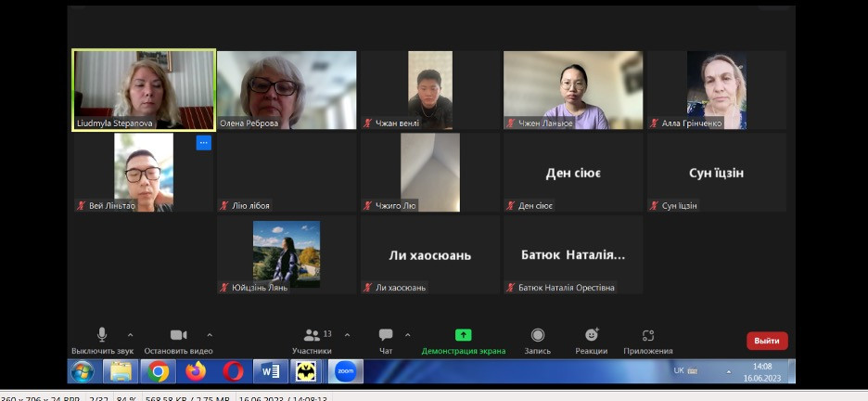868x401 pixels.
Task: Select Чжиго Лю video tile
Action: pyautogui.click(x=430, y=173)
